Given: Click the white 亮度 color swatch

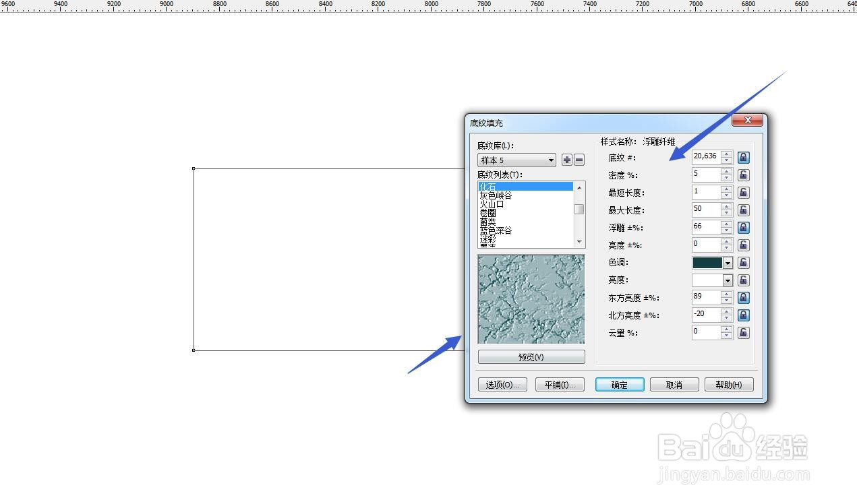Looking at the screenshot, I should [707, 280].
